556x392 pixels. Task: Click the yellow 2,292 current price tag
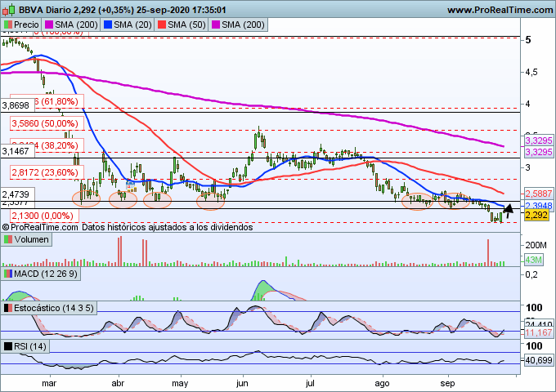click(x=536, y=215)
